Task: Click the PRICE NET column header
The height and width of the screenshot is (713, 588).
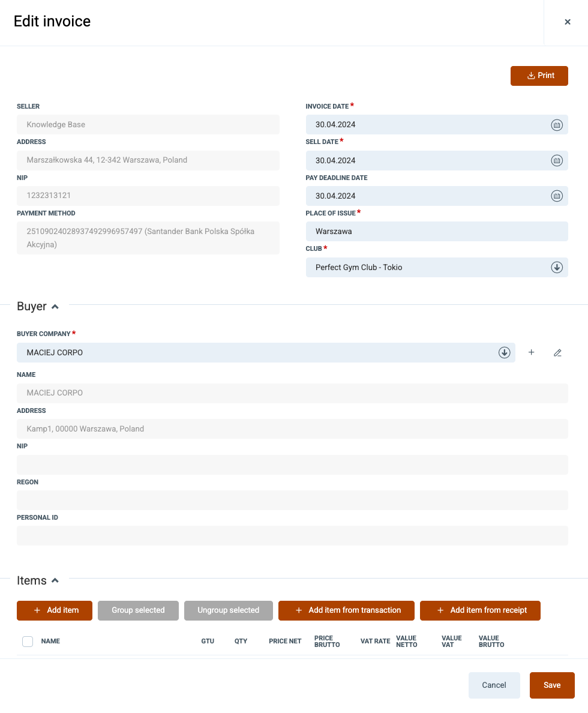Action: click(285, 641)
